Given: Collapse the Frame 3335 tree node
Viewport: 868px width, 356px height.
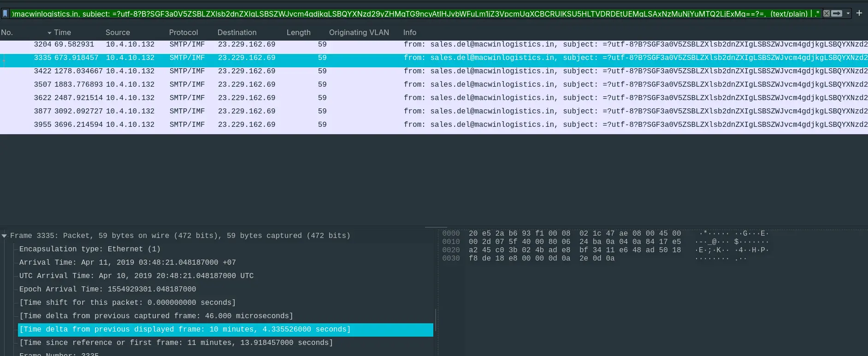Looking at the screenshot, I should pyautogui.click(x=4, y=236).
